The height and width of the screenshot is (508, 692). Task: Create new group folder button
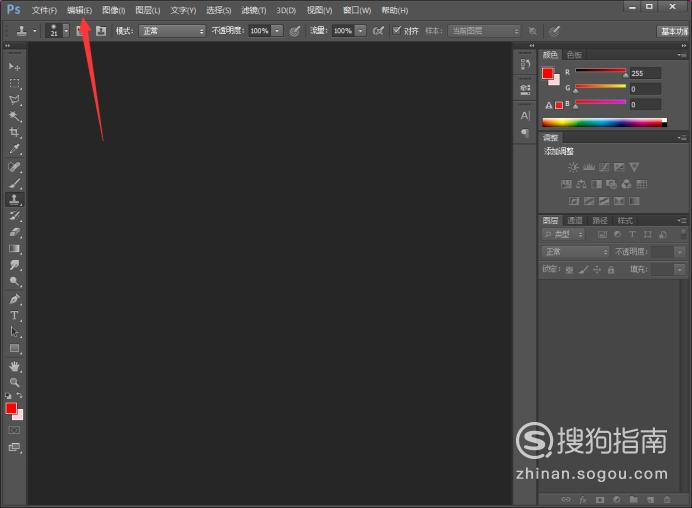(634, 500)
